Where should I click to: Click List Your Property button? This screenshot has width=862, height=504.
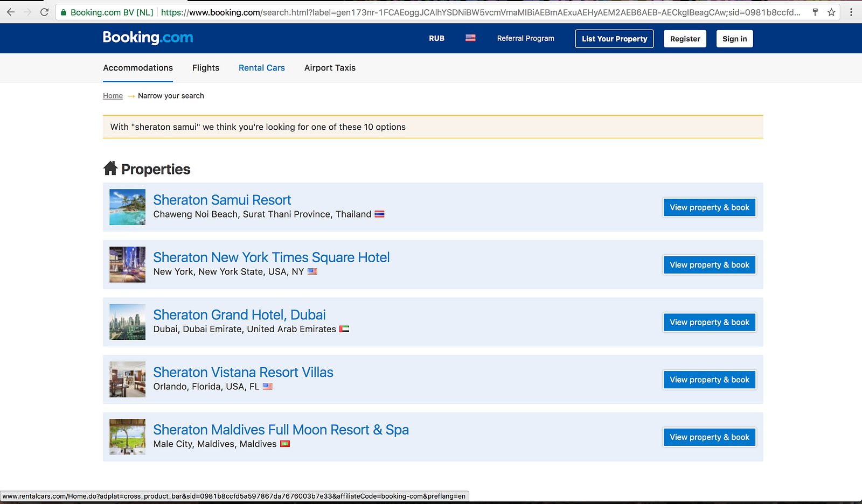pos(614,39)
